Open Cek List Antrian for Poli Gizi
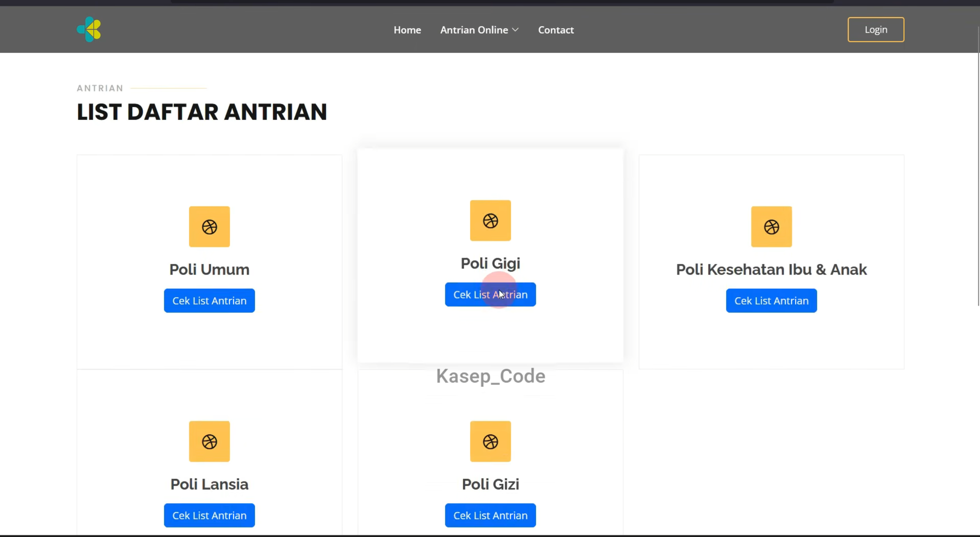The width and height of the screenshot is (980, 537). click(490, 515)
